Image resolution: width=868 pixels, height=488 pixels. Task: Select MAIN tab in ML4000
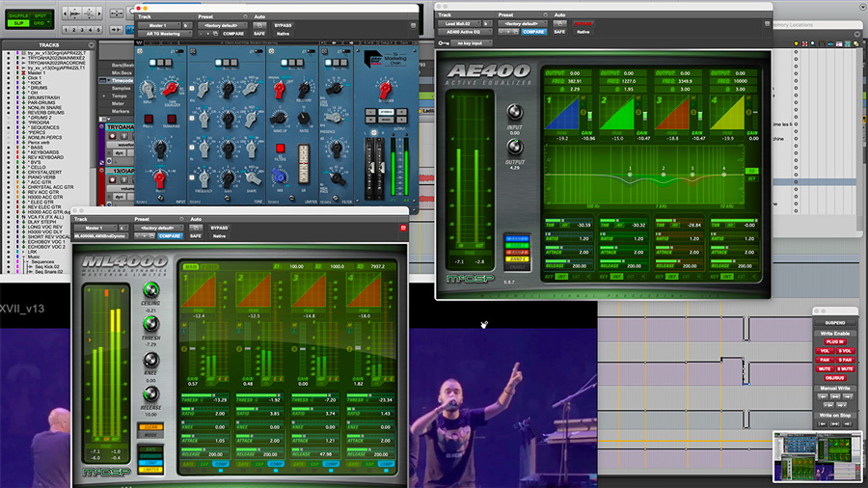point(190,267)
